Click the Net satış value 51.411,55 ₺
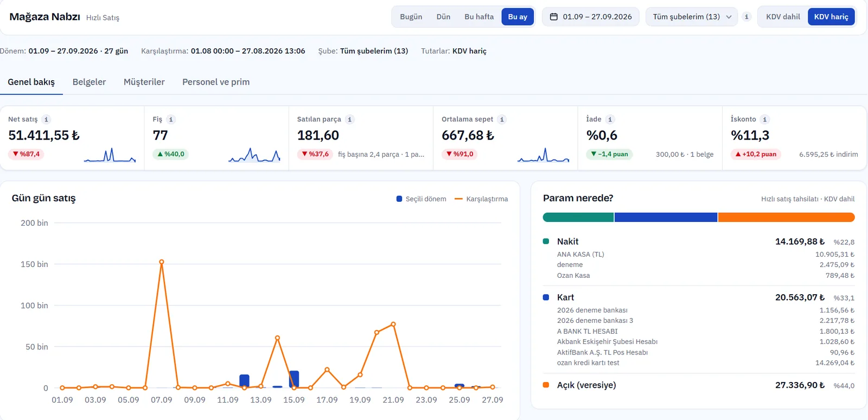Viewport: 868px width, 420px height. pyautogui.click(x=44, y=135)
